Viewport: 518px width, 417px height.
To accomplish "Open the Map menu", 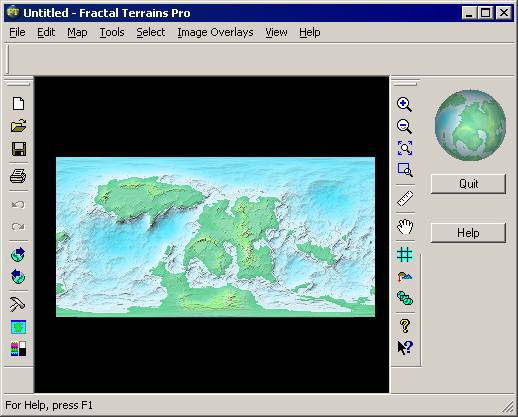I will [x=77, y=32].
